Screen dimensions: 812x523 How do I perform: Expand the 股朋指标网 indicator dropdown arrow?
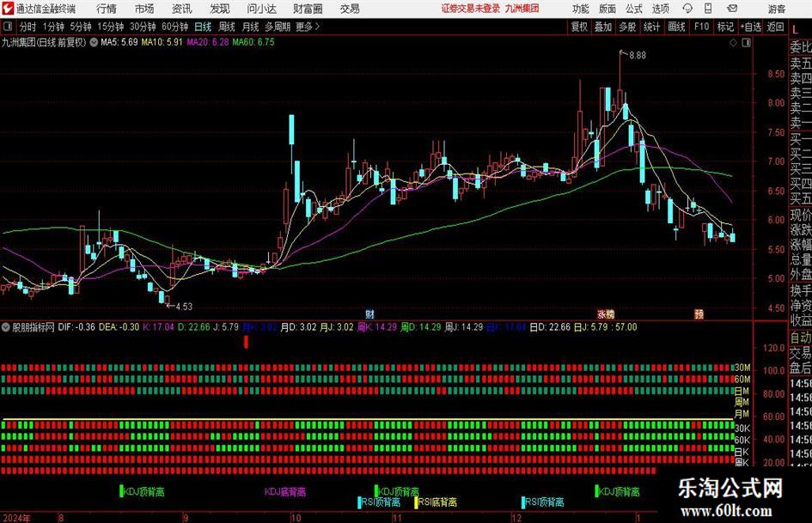coord(6,327)
